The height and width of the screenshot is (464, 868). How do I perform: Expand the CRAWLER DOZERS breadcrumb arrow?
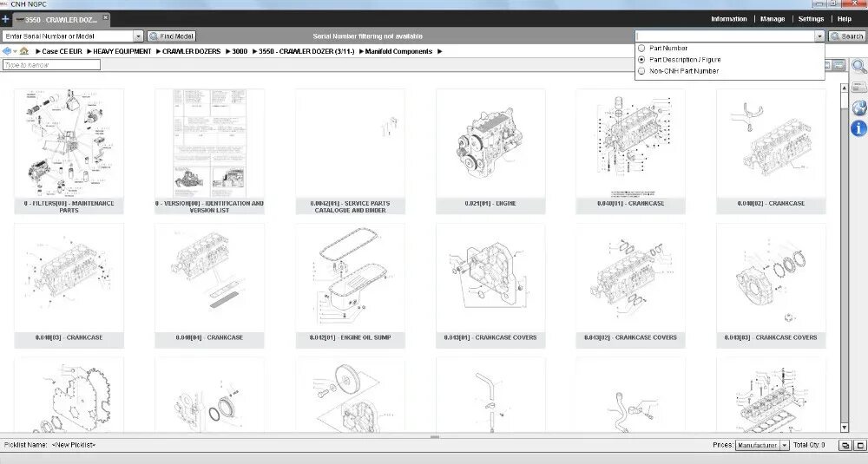click(x=158, y=51)
